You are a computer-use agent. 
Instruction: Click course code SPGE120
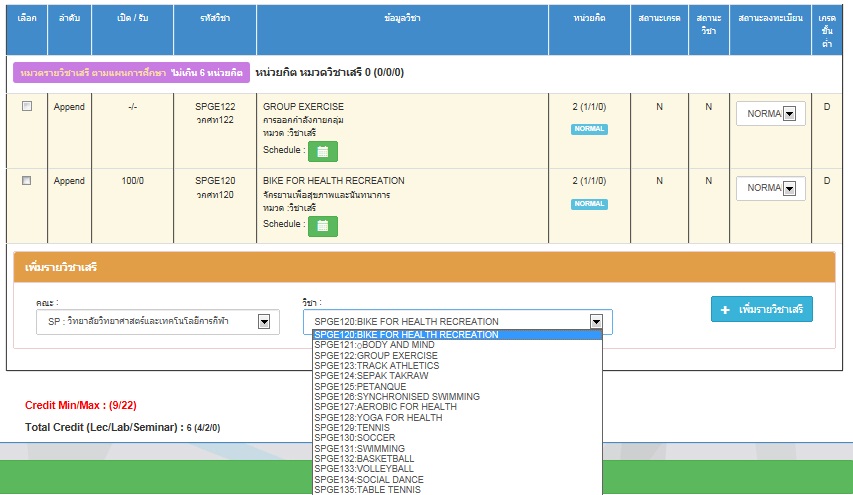215,181
